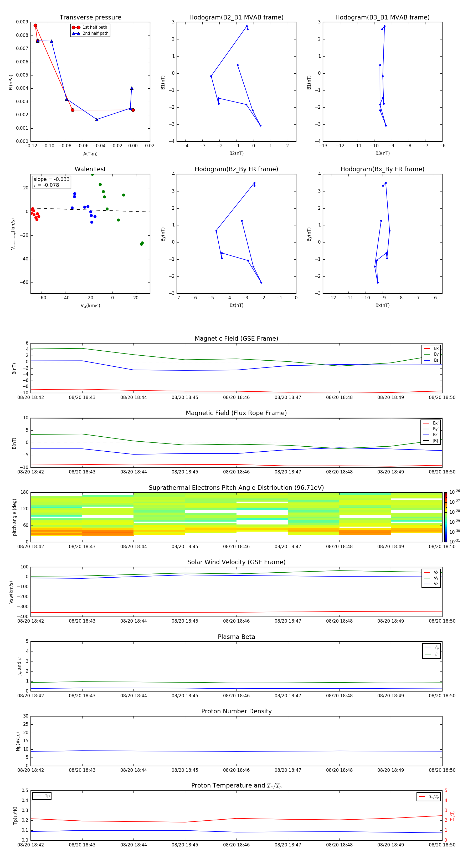
Task: Click the 'Proton Number Density' title
Action: click(236, 711)
